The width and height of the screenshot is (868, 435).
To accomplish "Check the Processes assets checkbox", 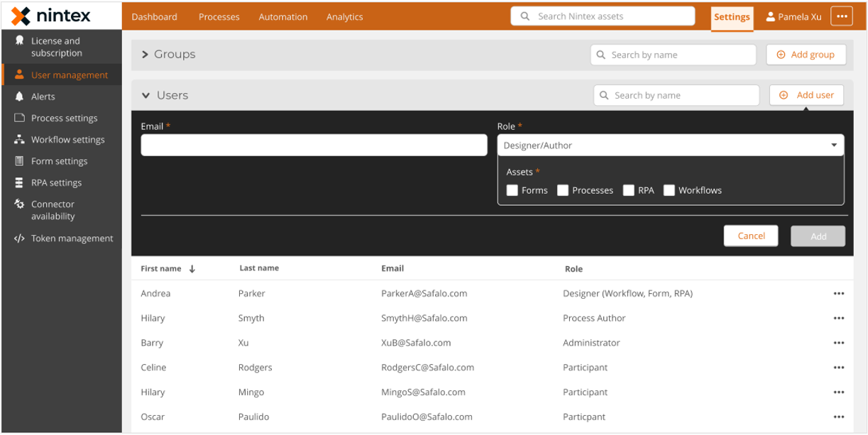I will [x=563, y=190].
